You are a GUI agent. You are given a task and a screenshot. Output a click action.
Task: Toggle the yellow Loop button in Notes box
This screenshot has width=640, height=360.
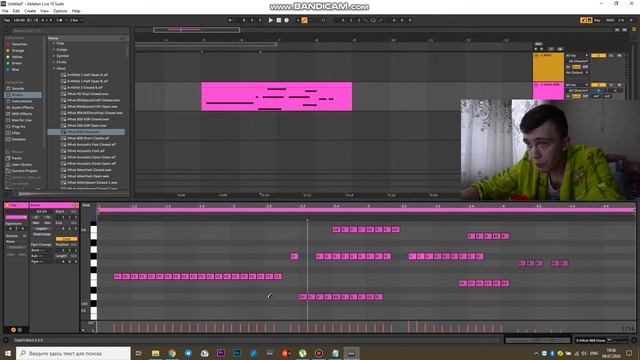tap(67, 239)
